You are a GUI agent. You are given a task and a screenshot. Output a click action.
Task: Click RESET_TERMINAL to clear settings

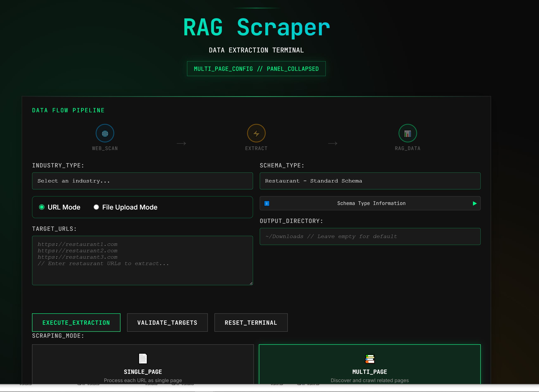pos(251,322)
